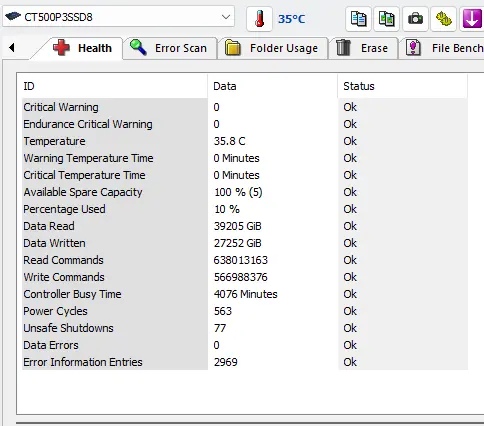Click the 566988376 write commands value

coord(240,277)
